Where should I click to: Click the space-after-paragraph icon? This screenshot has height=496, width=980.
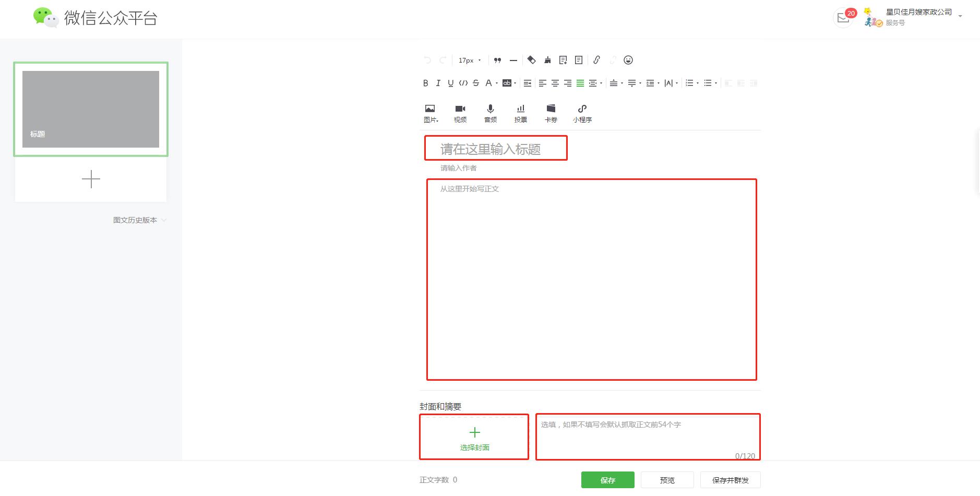point(632,83)
